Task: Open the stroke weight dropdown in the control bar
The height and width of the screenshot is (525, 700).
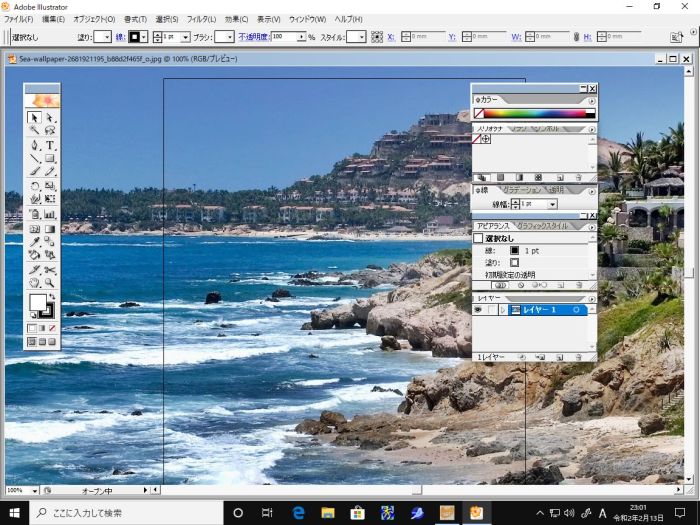Action: pos(186,37)
